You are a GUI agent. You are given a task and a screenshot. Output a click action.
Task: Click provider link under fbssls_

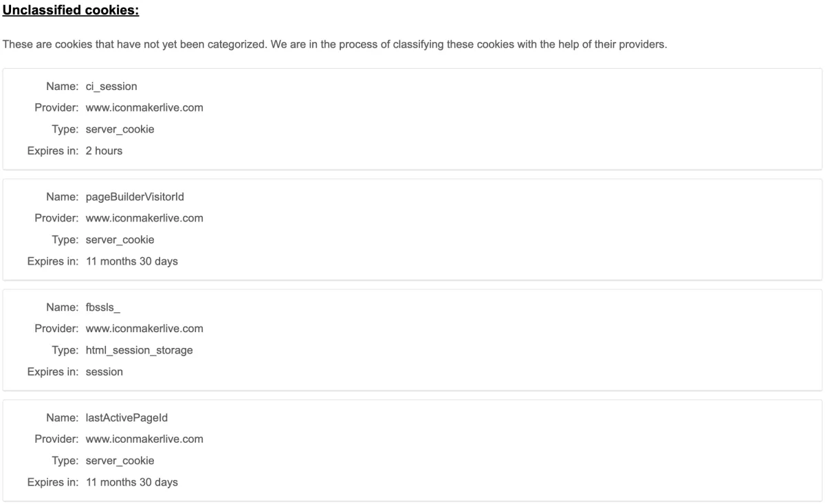[x=144, y=329]
